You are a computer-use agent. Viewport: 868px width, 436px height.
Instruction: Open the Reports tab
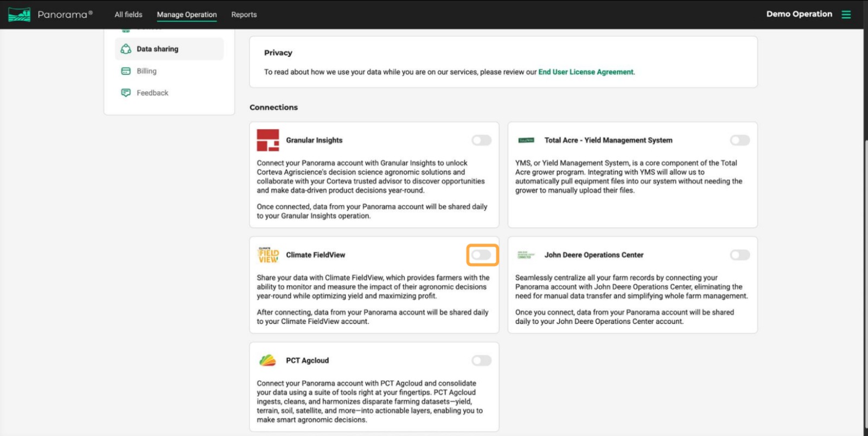(244, 15)
